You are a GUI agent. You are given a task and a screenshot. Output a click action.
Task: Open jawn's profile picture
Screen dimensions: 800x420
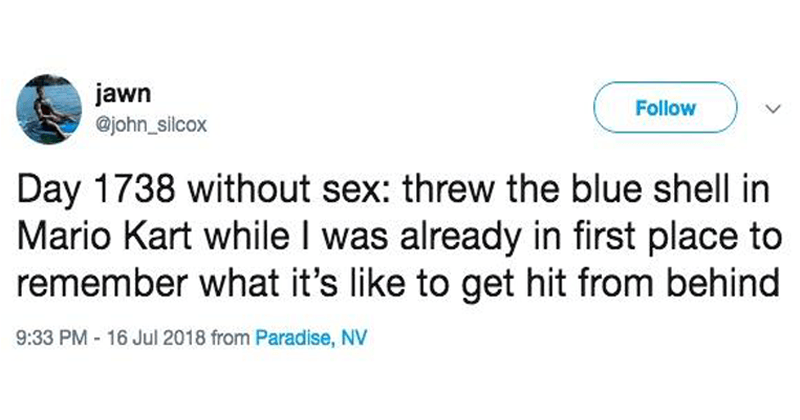point(49,109)
